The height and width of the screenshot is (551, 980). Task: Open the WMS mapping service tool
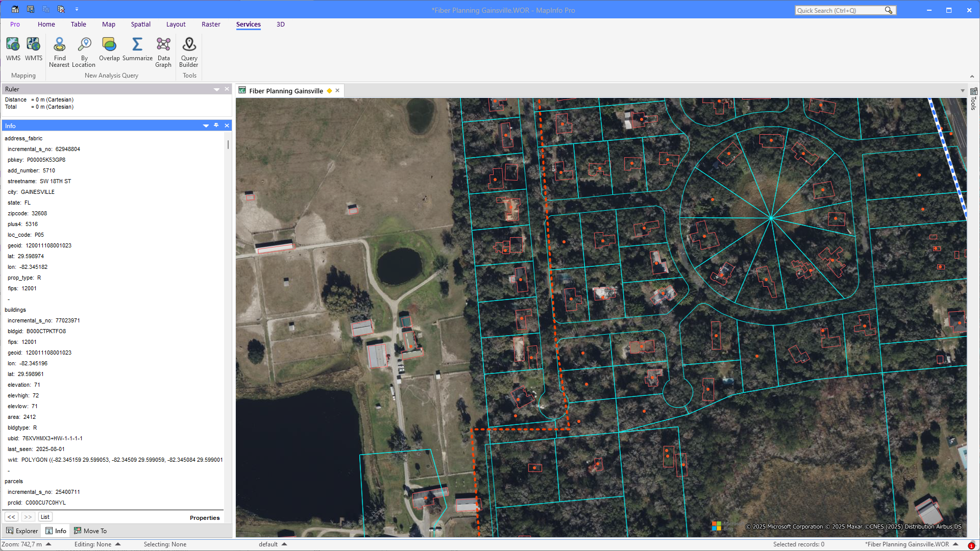(13, 49)
